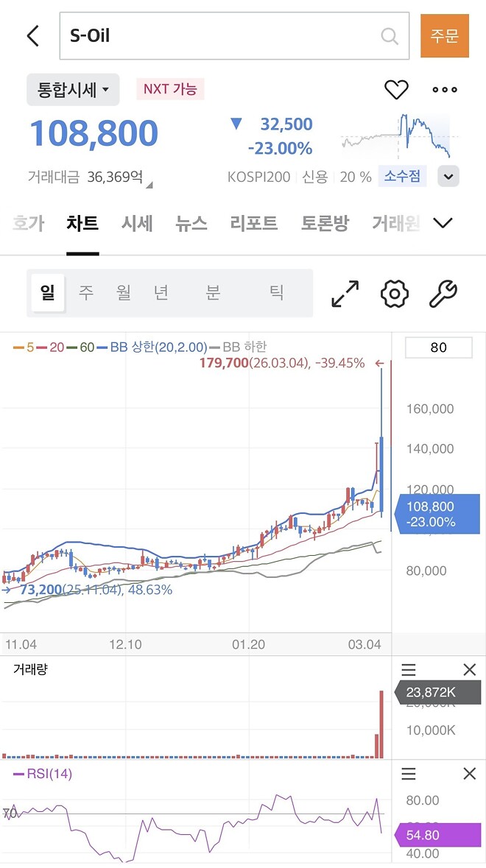
Task: Open the chart tools wrench icon
Action: tap(442, 293)
